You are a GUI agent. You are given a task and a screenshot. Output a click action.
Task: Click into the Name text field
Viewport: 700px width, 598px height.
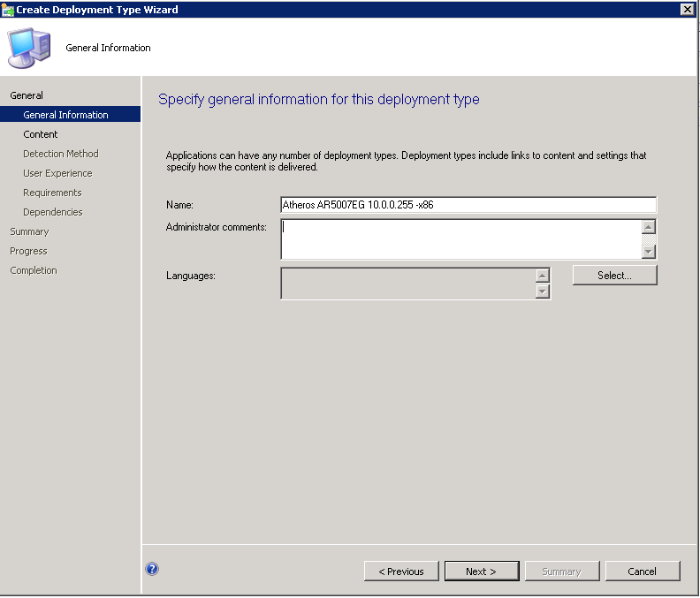click(x=468, y=205)
